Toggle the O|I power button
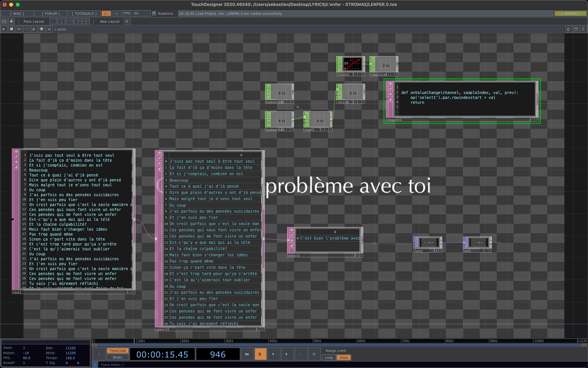The image size is (588, 368). tap(106, 13)
